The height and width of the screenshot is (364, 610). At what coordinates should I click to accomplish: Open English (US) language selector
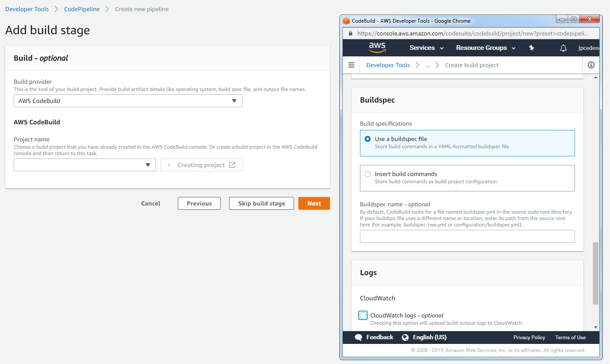[x=430, y=338]
